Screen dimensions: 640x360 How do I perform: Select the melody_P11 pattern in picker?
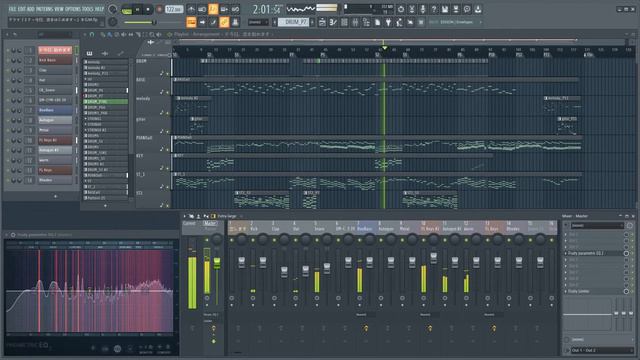point(106,73)
